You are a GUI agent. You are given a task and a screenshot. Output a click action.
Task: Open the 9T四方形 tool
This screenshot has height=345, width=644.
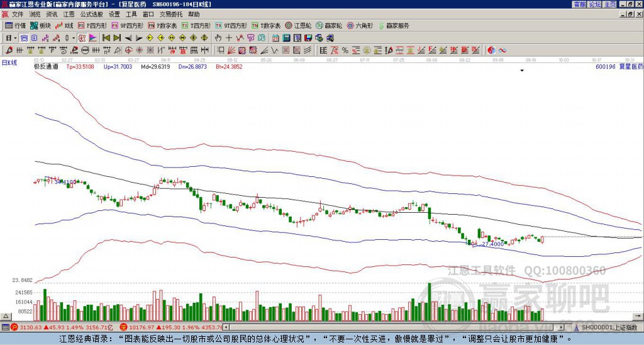pos(231,25)
